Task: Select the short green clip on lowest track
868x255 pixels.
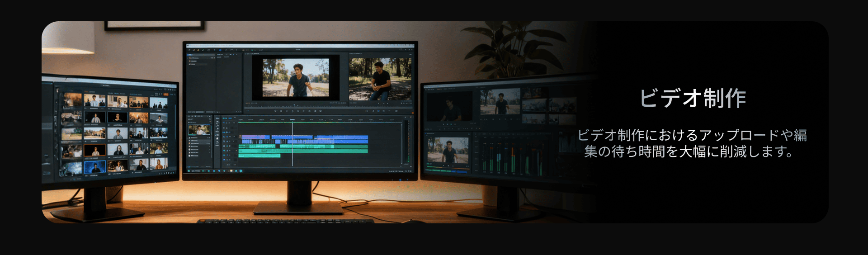Action: click(x=259, y=156)
